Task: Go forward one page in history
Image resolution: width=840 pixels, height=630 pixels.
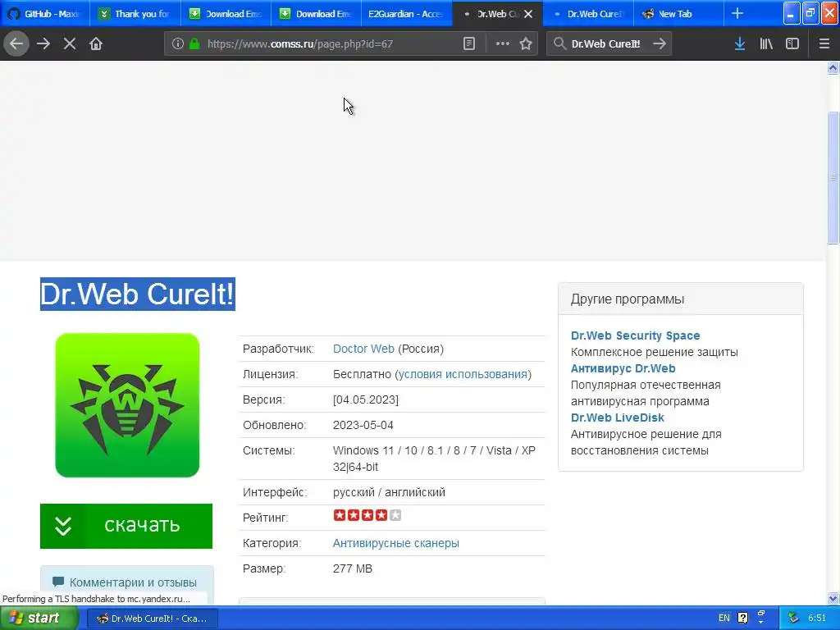Action: coord(43,44)
